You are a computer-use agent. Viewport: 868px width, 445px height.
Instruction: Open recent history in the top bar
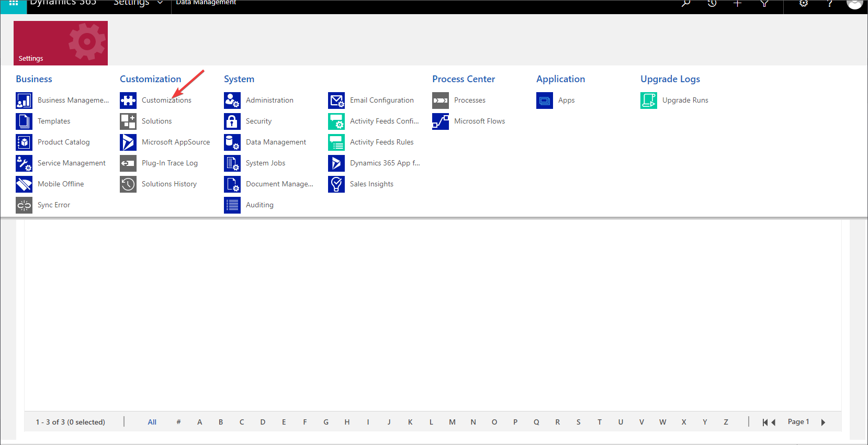click(712, 3)
